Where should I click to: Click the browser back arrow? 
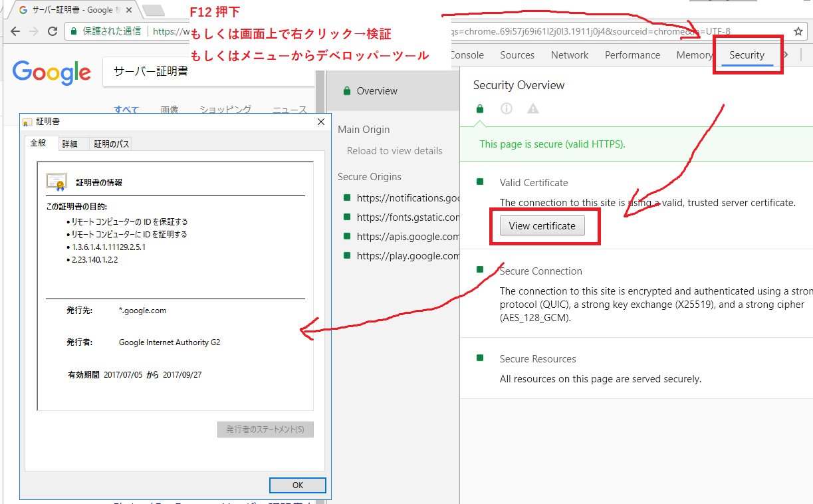coord(15,31)
